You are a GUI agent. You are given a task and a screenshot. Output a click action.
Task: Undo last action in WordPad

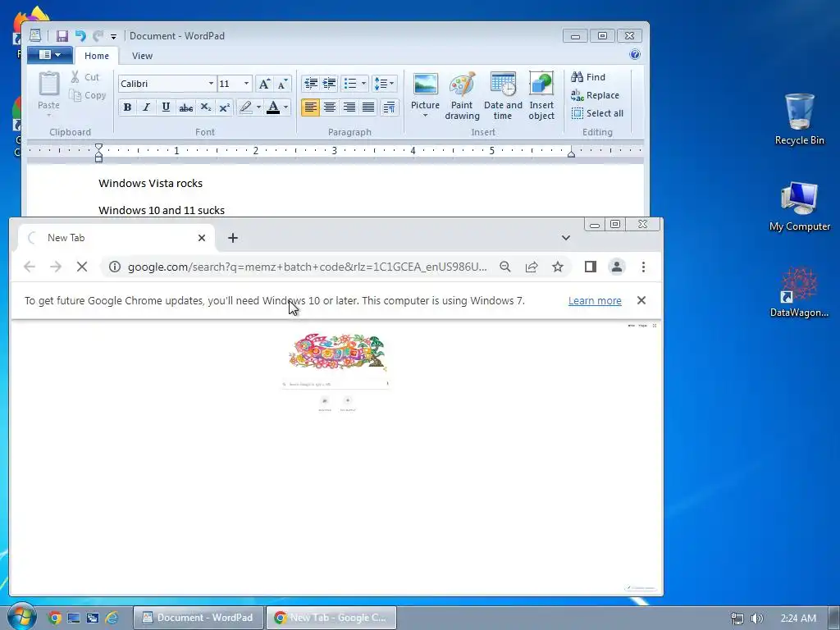(x=80, y=36)
